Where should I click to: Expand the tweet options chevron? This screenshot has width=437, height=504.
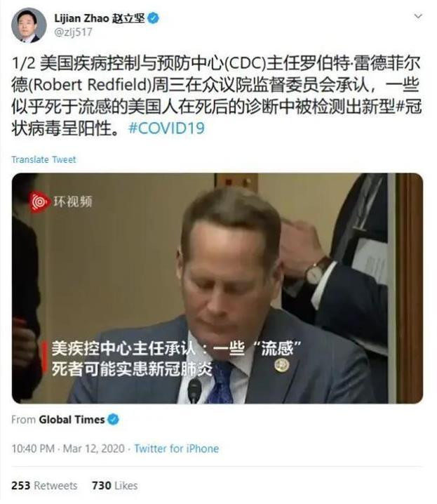[x=418, y=16]
